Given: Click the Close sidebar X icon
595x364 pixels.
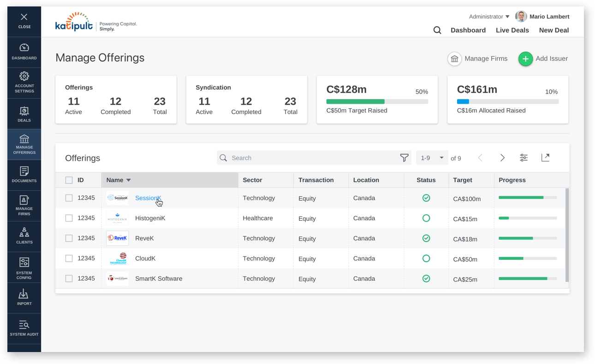Looking at the screenshot, I should [x=24, y=17].
